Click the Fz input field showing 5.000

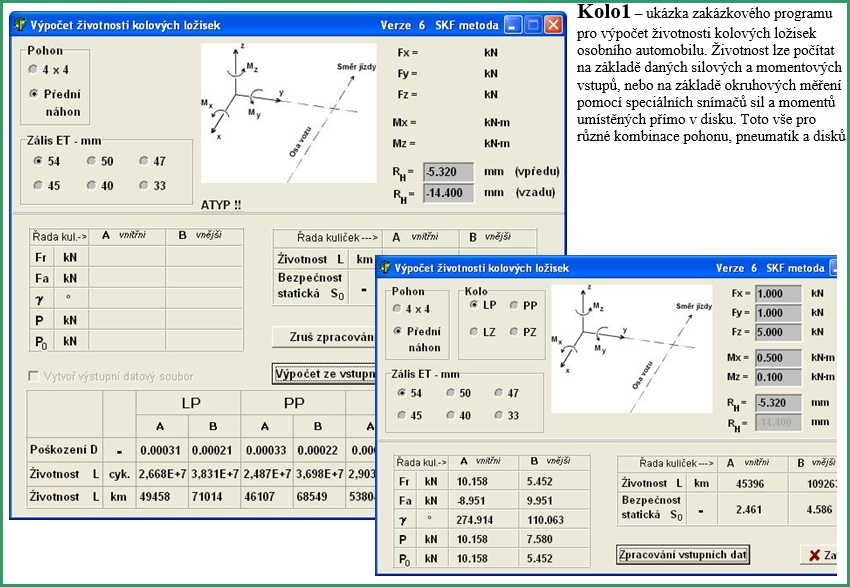[776, 332]
